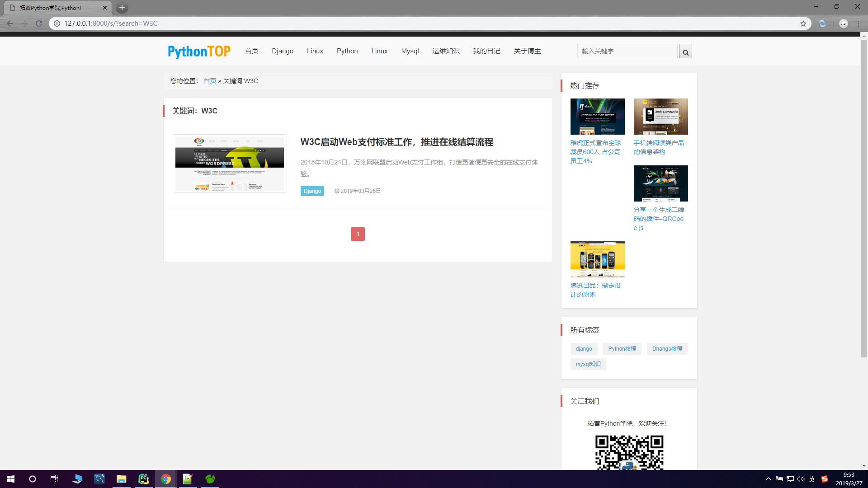Open the 首页 navigation menu item
Viewport: 868px width, 488px height.
251,51
